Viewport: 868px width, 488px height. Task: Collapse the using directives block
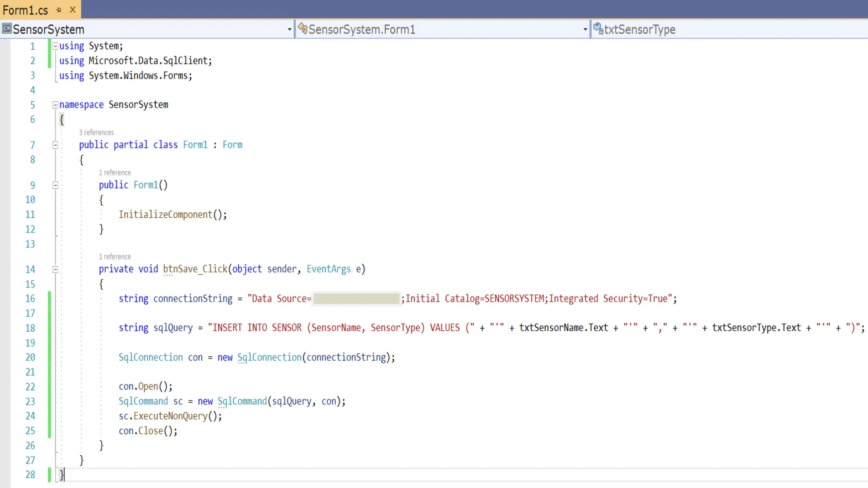point(55,46)
